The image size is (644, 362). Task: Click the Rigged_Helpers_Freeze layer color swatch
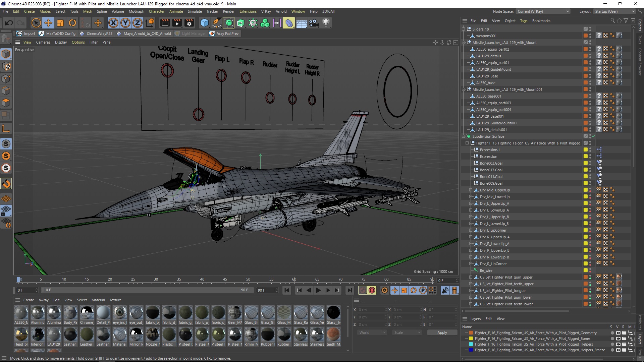coord(471,350)
